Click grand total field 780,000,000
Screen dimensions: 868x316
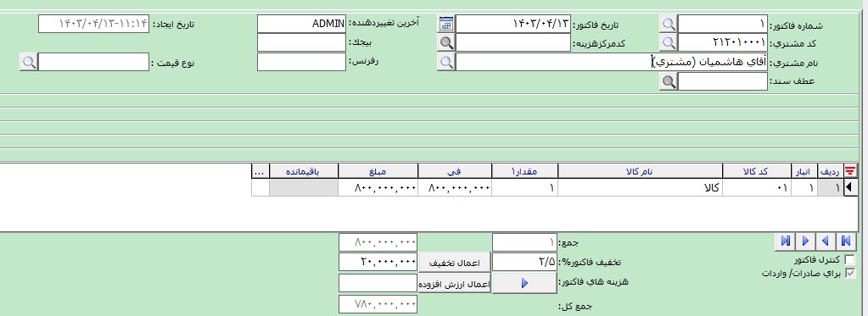pyautogui.click(x=378, y=304)
